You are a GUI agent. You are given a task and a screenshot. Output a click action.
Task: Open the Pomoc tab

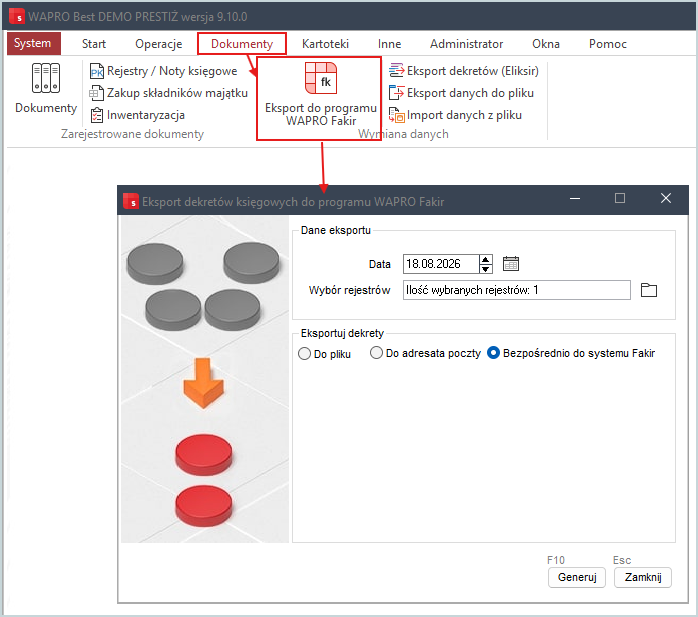pos(608,44)
